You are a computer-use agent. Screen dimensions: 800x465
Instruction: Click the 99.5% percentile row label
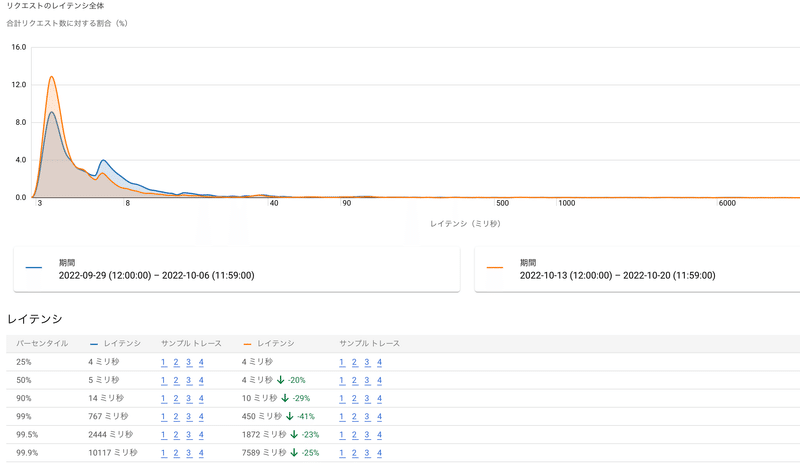(x=27, y=435)
